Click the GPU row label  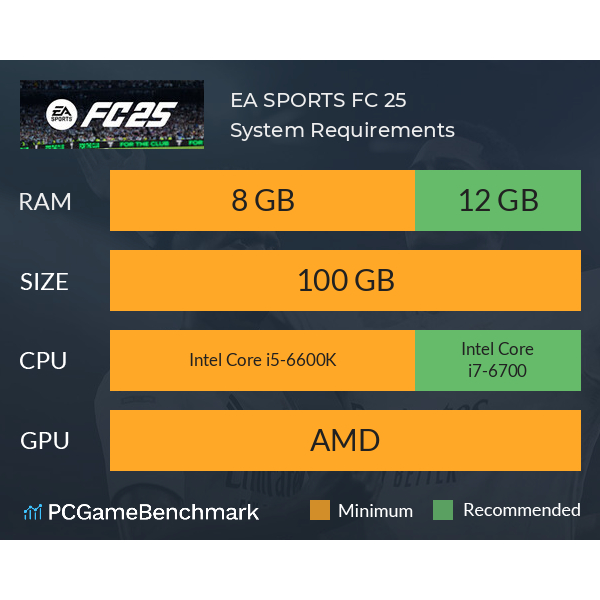tap(43, 441)
